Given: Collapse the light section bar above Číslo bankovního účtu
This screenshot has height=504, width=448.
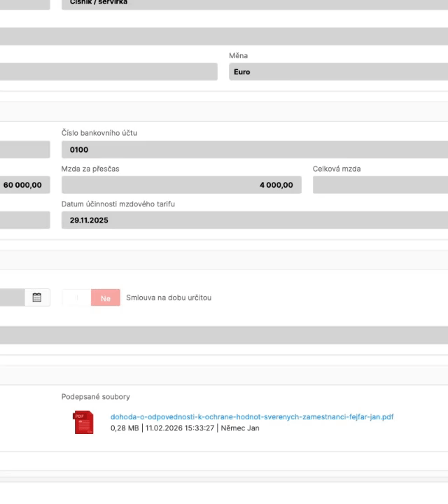Looking at the screenshot, I should tap(224, 111).
